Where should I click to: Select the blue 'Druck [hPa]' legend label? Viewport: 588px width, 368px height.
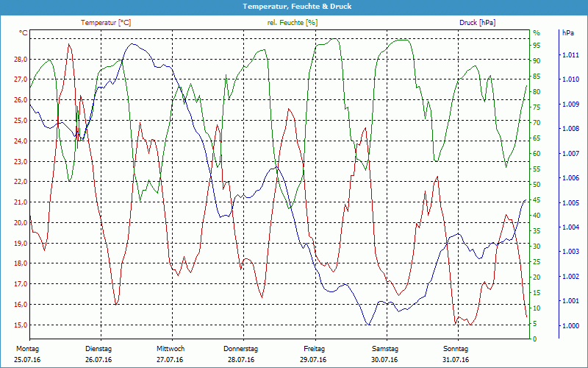(x=477, y=23)
